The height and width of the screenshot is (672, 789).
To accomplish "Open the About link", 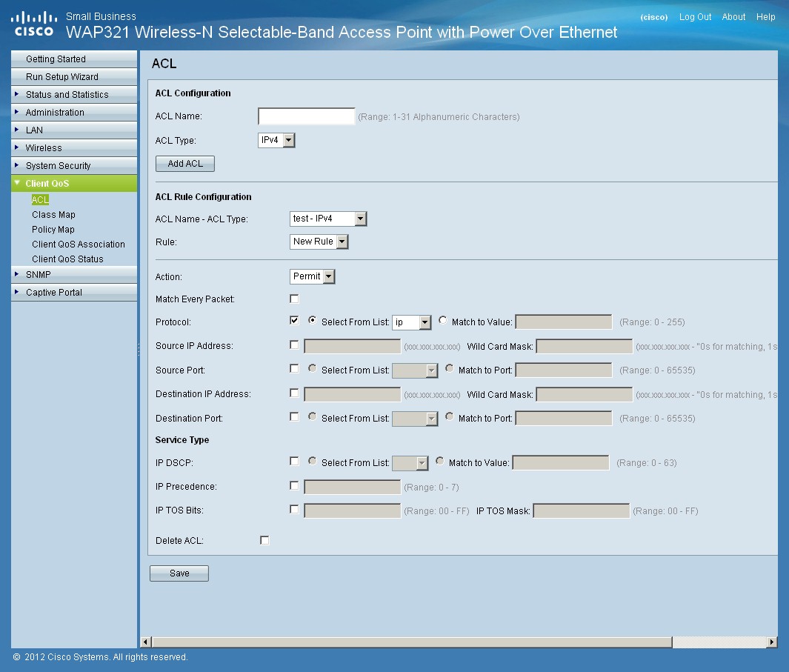I will pos(733,16).
